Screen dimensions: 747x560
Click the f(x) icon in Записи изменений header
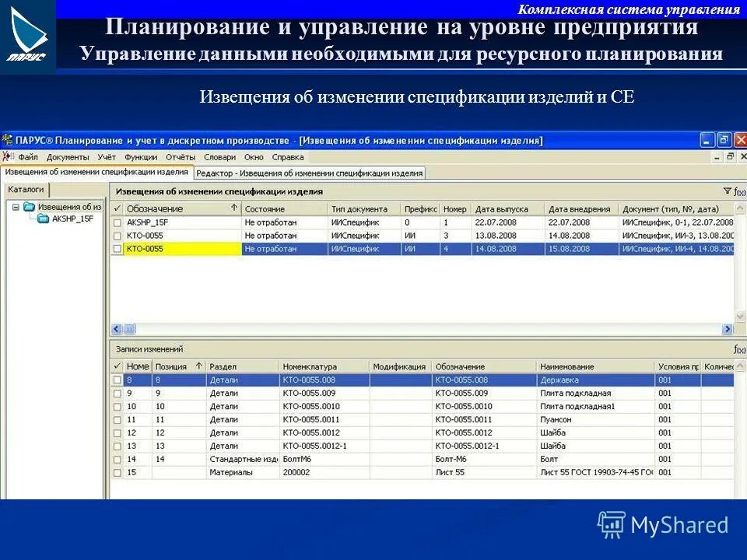pos(739,349)
